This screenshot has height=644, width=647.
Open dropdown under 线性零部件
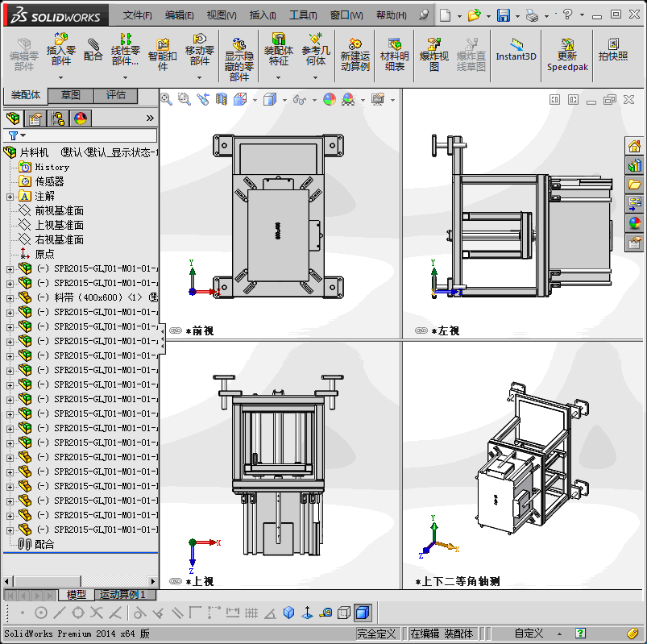point(126,77)
